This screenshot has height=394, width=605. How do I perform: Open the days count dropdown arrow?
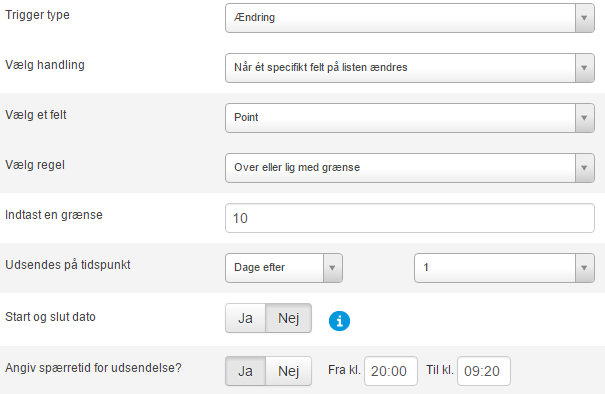point(584,268)
